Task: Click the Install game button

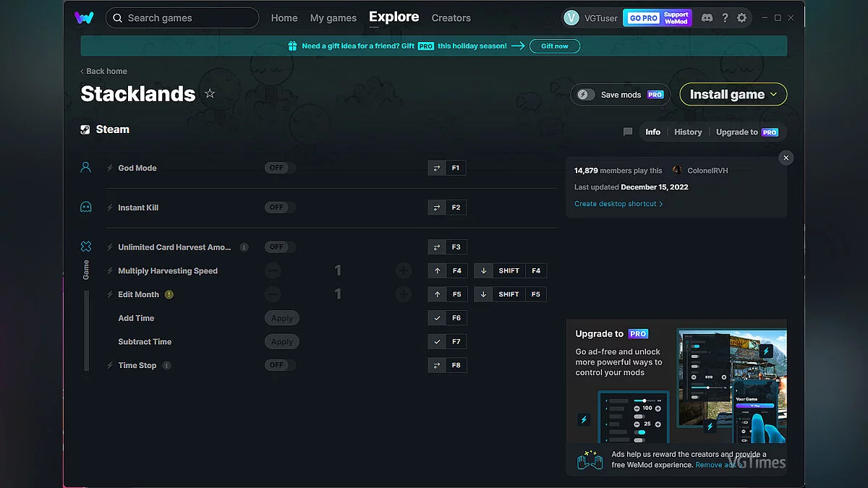Action: 733,94
